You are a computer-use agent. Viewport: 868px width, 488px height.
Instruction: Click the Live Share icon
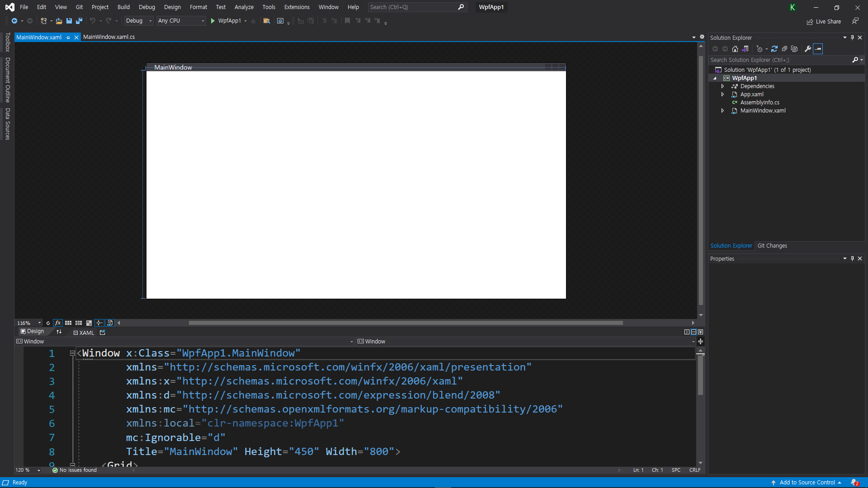tap(810, 22)
